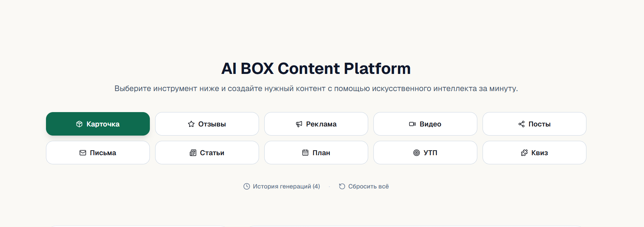The image size is (644, 227).
Task: Choose the Посты tool
Action: pyautogui.click(x=535, y=124)
